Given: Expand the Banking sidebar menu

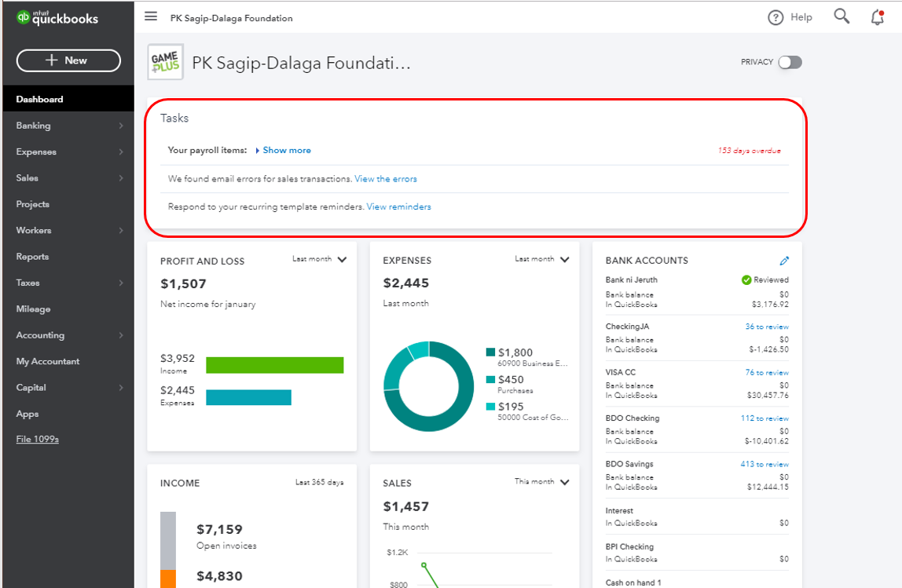Looking at the screenshot, I should pyautogui.click(x=68, y=126).
